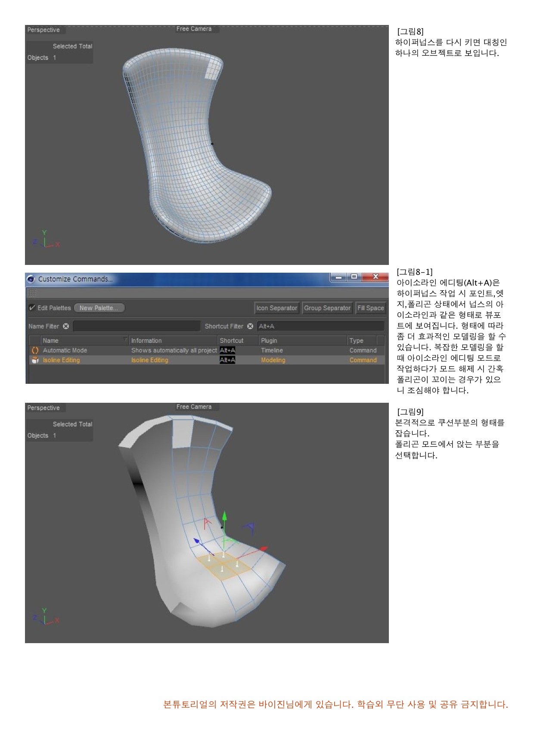This screenshot has height=756, width=534.
Task: Click the Modeling plugin cell
Action: pos(273,360)
